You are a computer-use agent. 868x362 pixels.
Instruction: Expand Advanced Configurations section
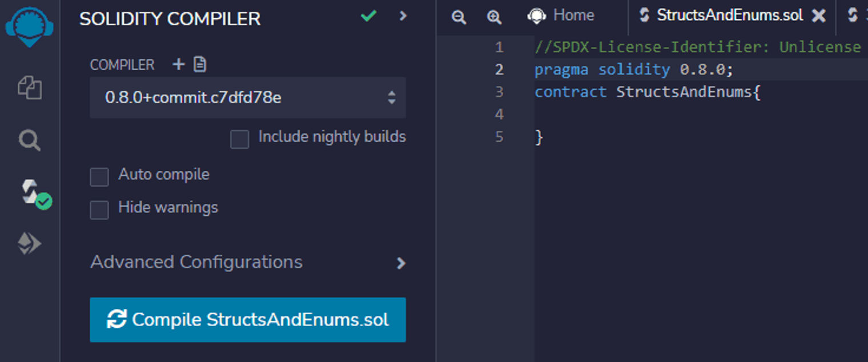point(248,263)
